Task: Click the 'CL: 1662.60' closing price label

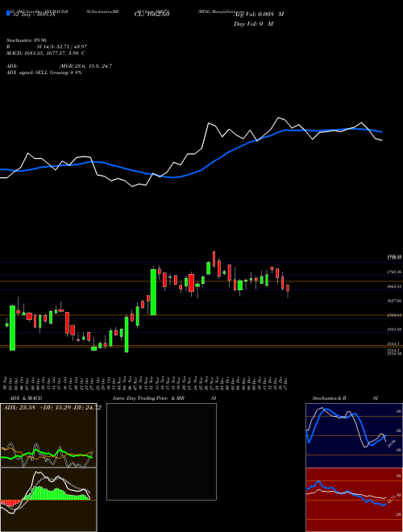Action: point(151,14)
